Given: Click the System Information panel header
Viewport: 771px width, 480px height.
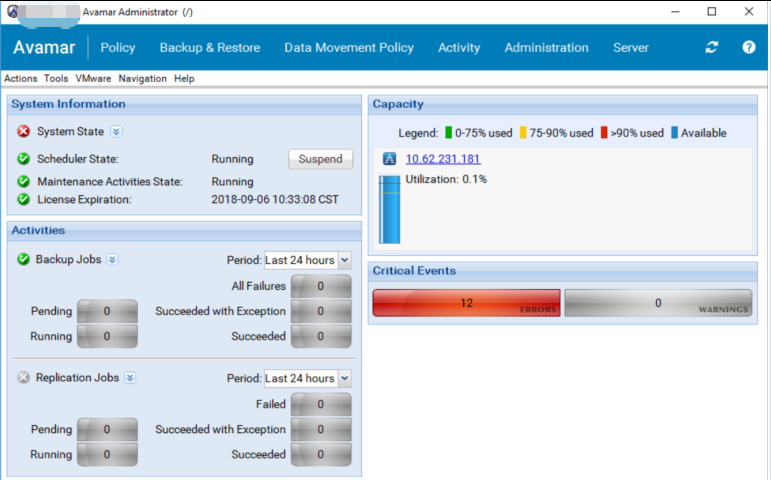Looking at the screenshot, I should (184, 104).
